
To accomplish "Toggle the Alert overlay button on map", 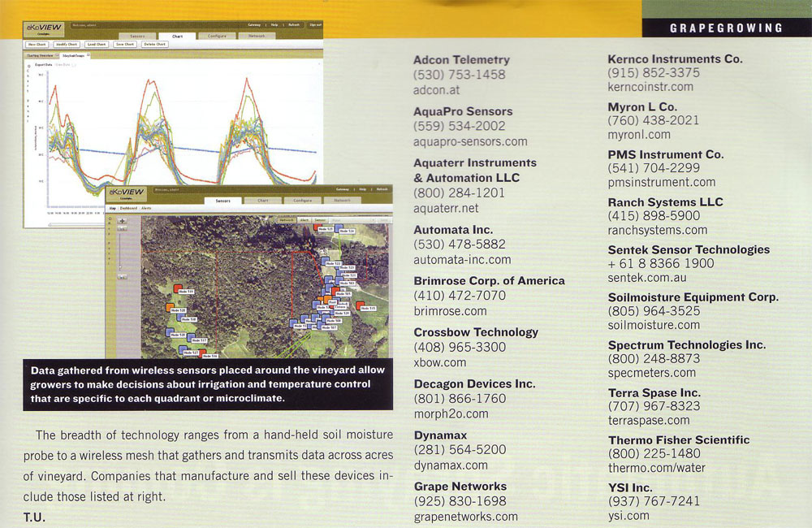I will coord(304,220).
